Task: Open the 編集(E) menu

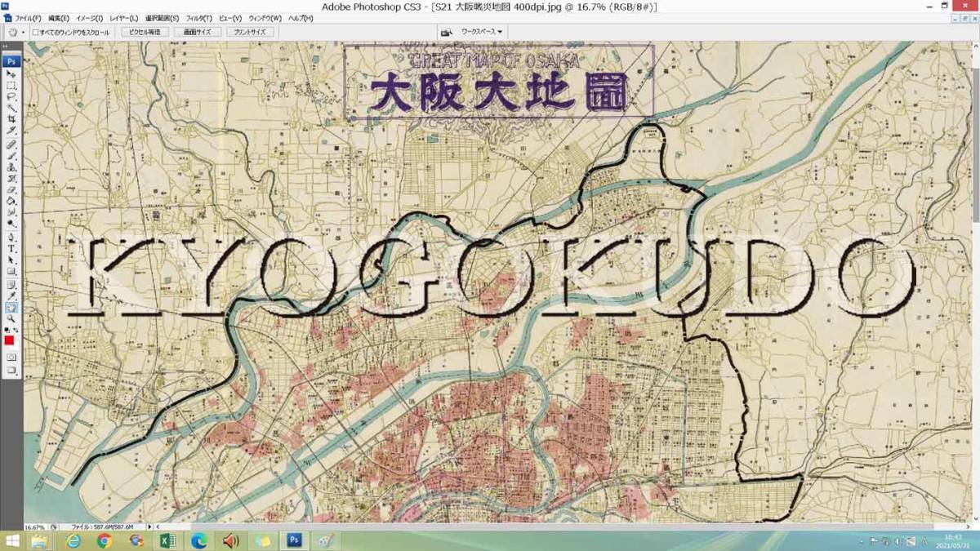Action: pos(59,18)
